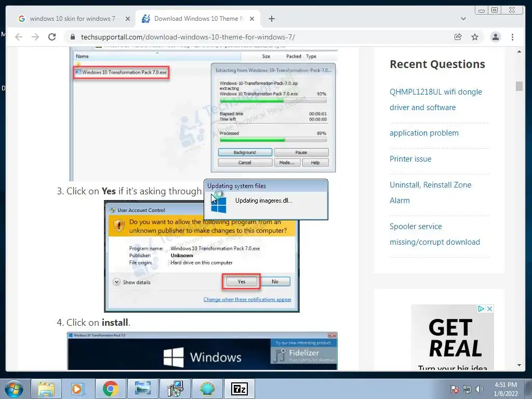Viewport: 532px width, 399px height.
Task: Click the 'Recent Questions' heading
Action: [x=437, y=64]
